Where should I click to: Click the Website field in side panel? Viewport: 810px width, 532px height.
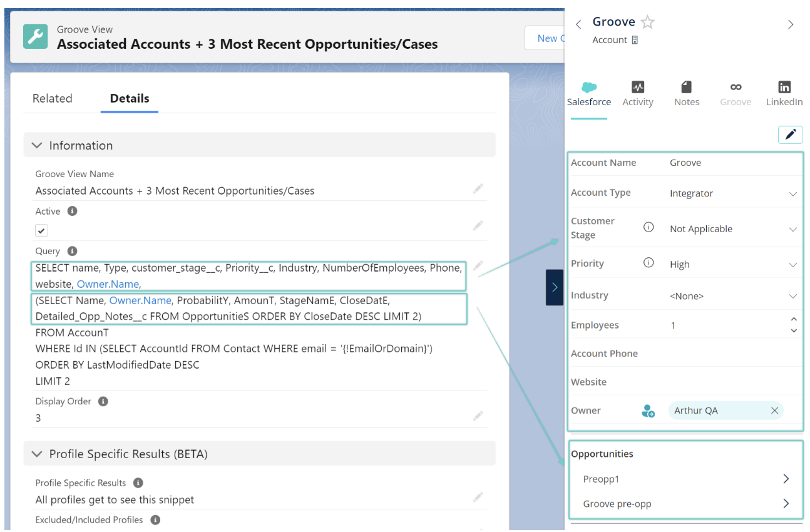(685, 382)
